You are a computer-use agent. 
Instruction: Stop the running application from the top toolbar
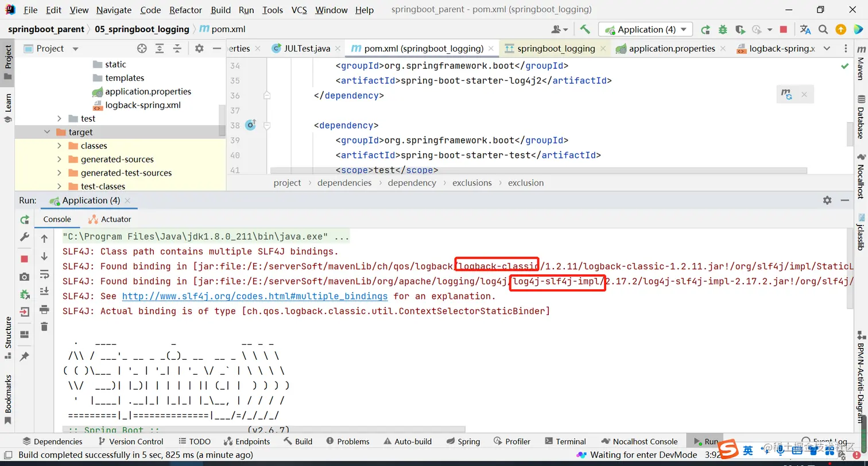(x=784, y=29)
